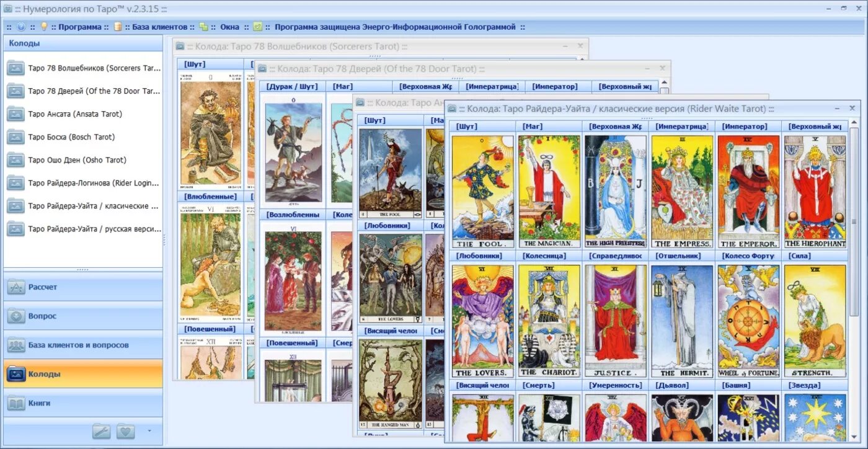This screenshot has height=449, width=868.
Task: Click The Fool card in Rider Waite window
Action: click(482, 192)
